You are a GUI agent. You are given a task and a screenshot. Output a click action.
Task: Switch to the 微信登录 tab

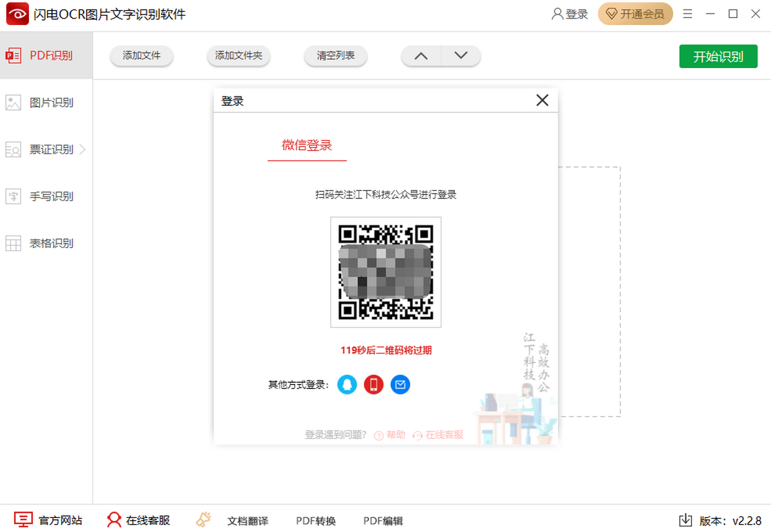(306, 145)
